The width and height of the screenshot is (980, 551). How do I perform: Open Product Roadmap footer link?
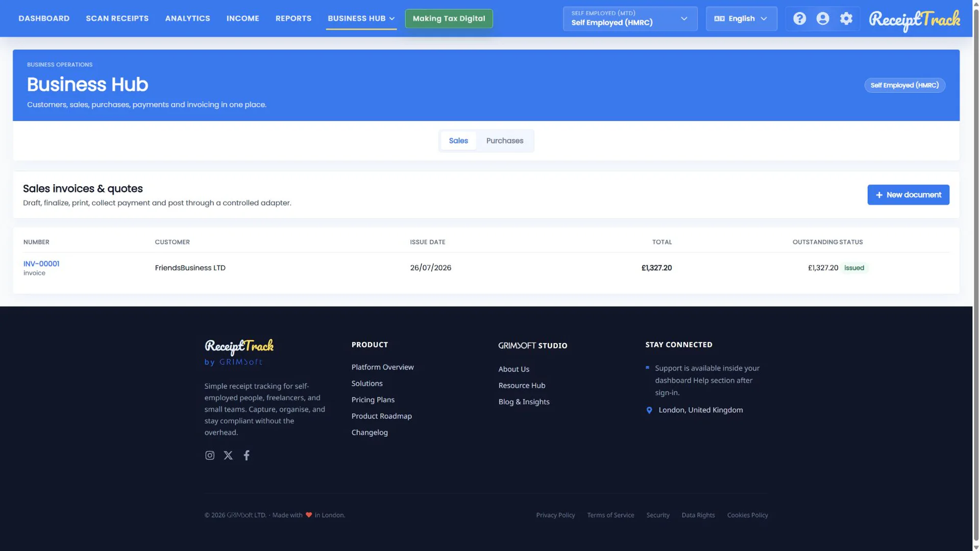point(381,416)
